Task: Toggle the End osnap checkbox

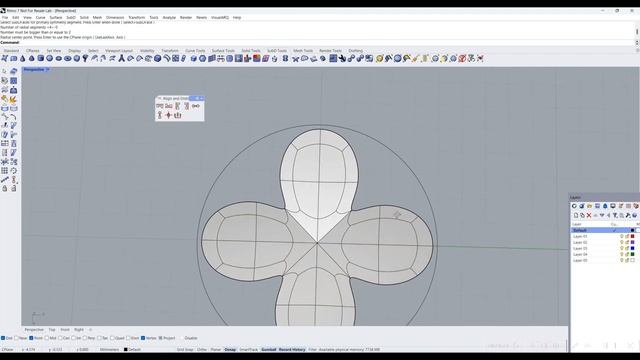Action: pyautogui.click(x=3, y=338)
